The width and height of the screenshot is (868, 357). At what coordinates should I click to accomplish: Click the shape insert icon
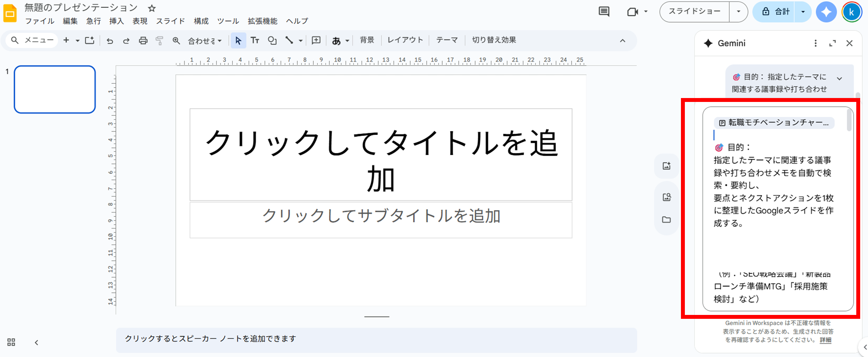tap(272, 40)
